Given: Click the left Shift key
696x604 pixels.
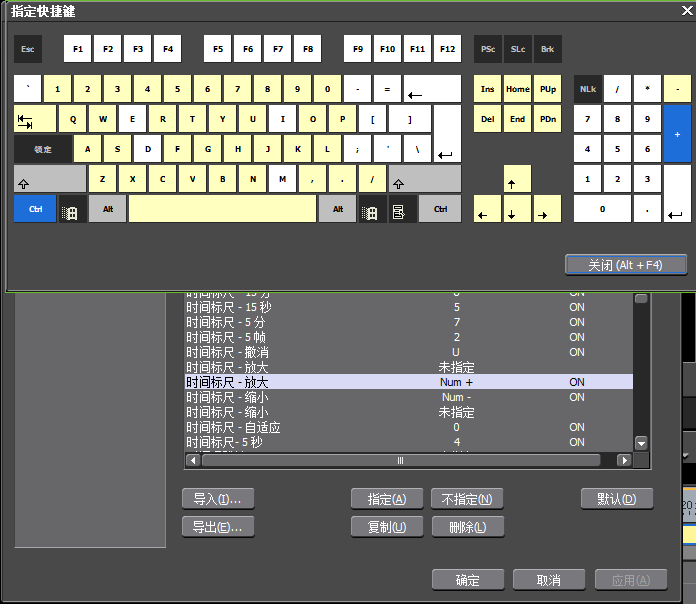Looking at the screenshot, I should point(50,179).
